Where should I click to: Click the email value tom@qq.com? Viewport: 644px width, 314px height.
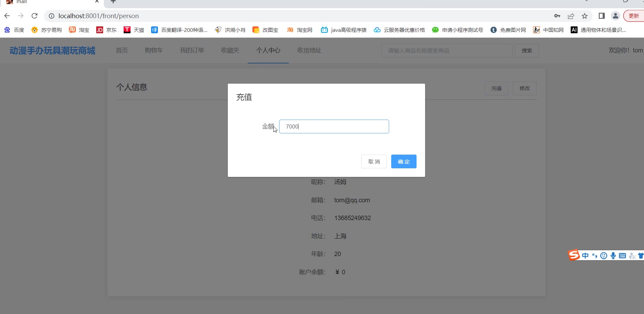tap(352, 200)
